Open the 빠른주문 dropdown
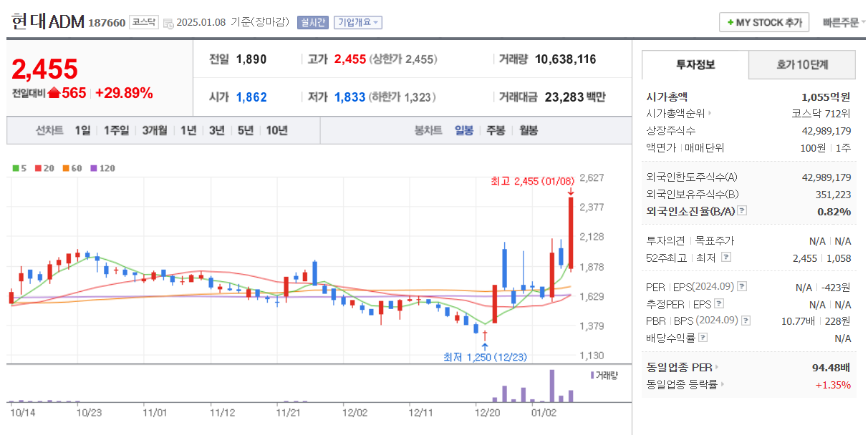Viewport: 868px width, 435px height. tap(844, 23)
